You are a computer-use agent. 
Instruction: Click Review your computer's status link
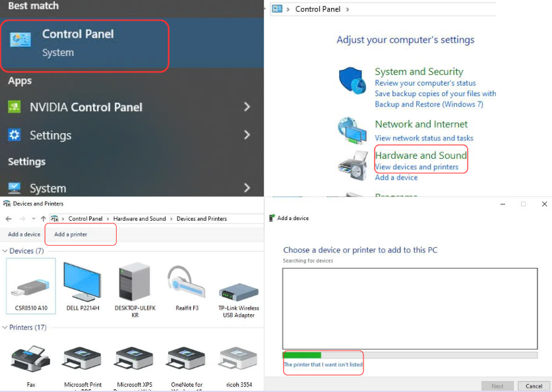pyautogui.click(x=425, y=83)
